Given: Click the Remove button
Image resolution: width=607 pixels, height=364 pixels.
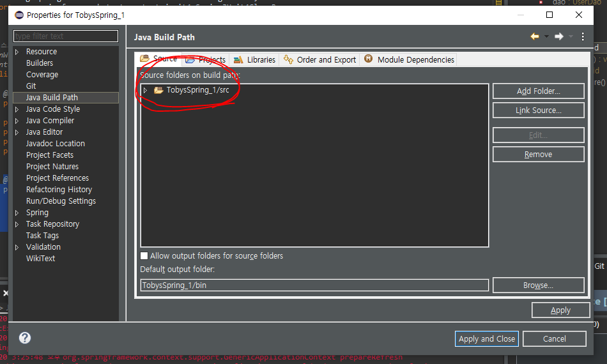Looking at the screenshot, I should click(x=538, y=155).
